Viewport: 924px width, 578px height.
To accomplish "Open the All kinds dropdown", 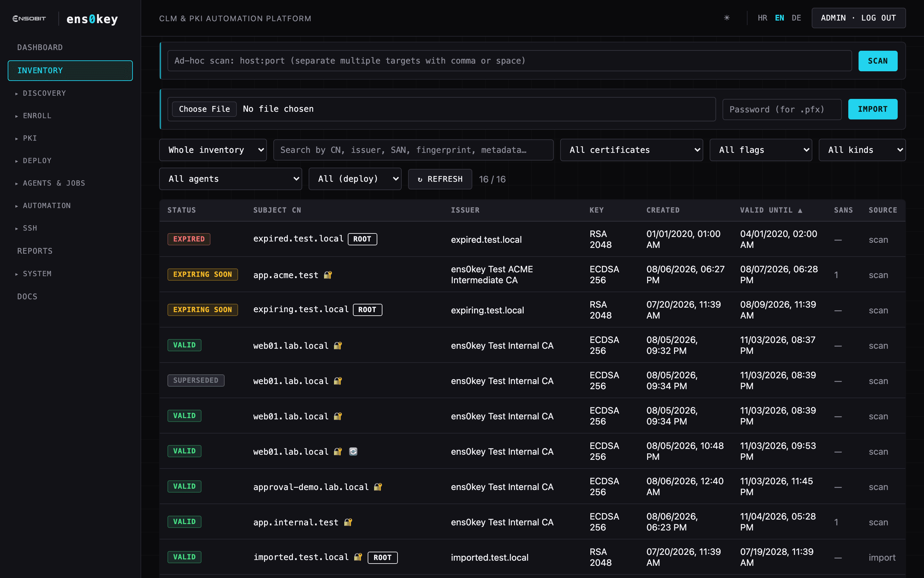I will [862, 150].
